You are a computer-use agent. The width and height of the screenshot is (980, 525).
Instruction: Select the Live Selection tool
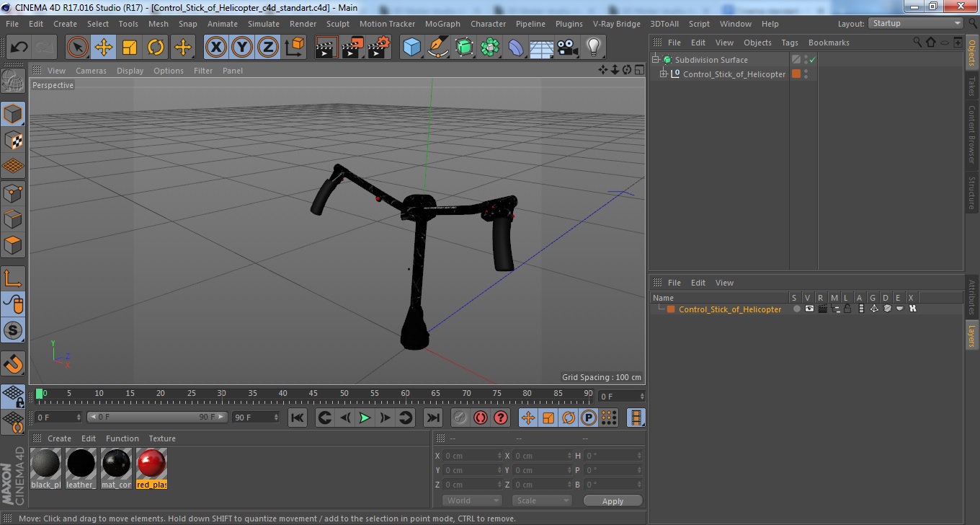coord(78,48)
